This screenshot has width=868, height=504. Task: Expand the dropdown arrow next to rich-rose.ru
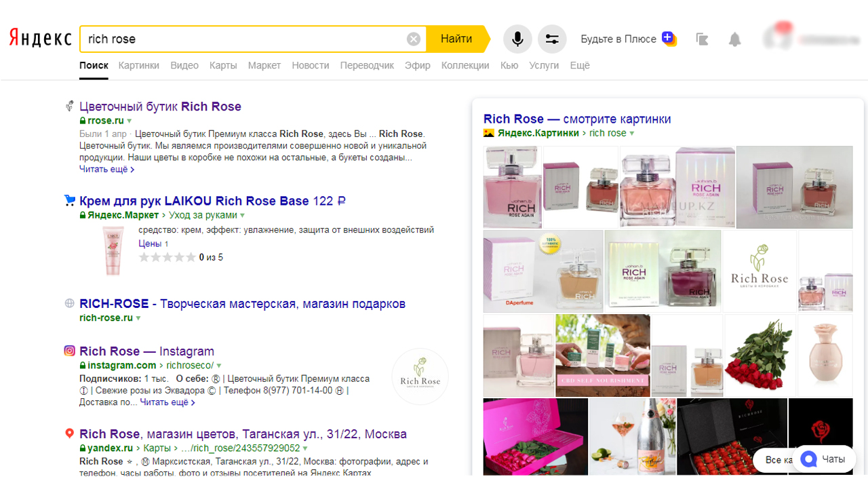pos(138,318)
